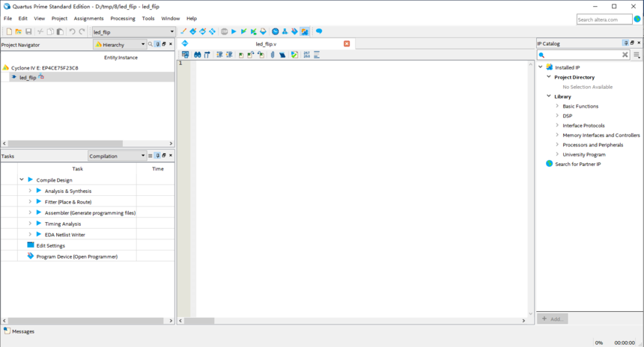The height and width of the screenshot is (347, 644).
Task: Click the Tasks panel customize list icon
Action: 151,156
